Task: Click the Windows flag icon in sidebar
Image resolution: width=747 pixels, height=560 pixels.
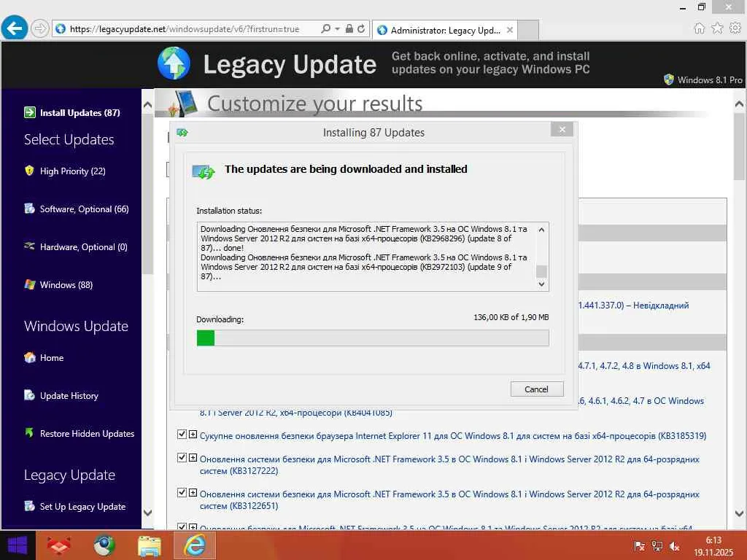Action: coord(29,284)
